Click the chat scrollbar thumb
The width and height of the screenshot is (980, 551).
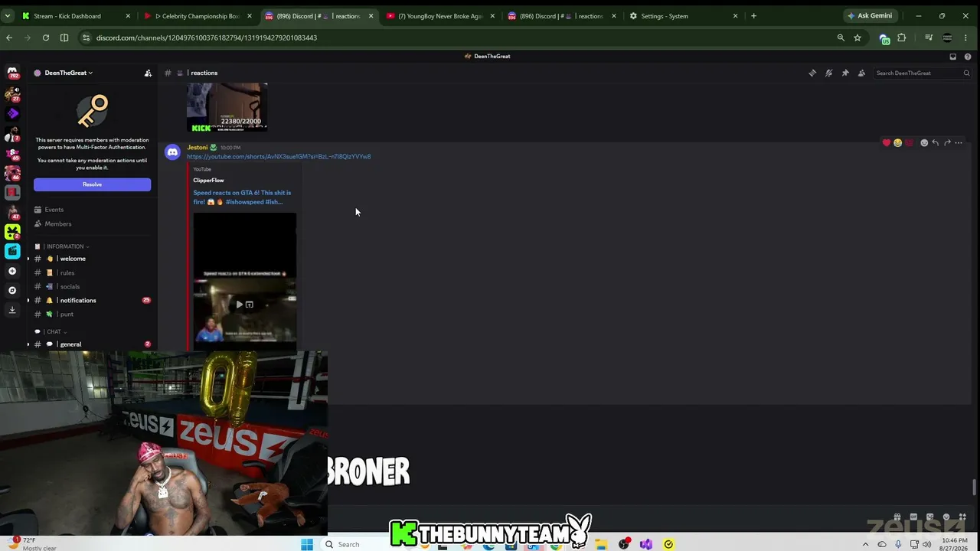click(974, 487)
